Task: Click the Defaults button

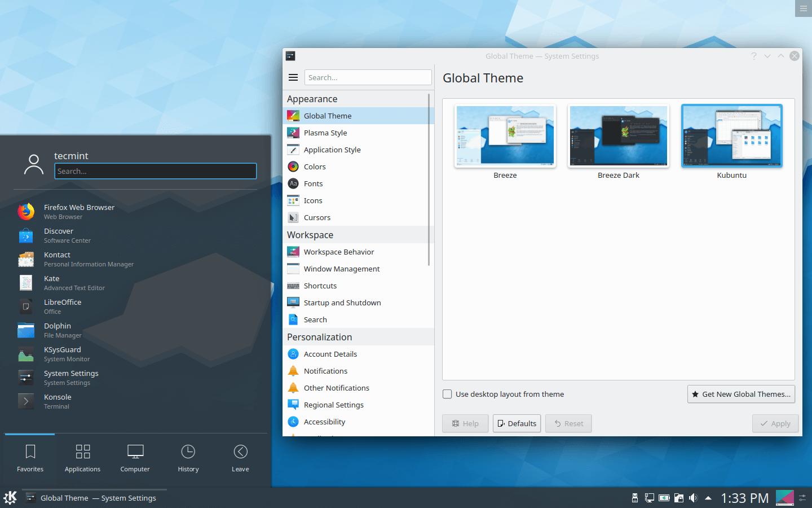Action: (x=517, y=423)
